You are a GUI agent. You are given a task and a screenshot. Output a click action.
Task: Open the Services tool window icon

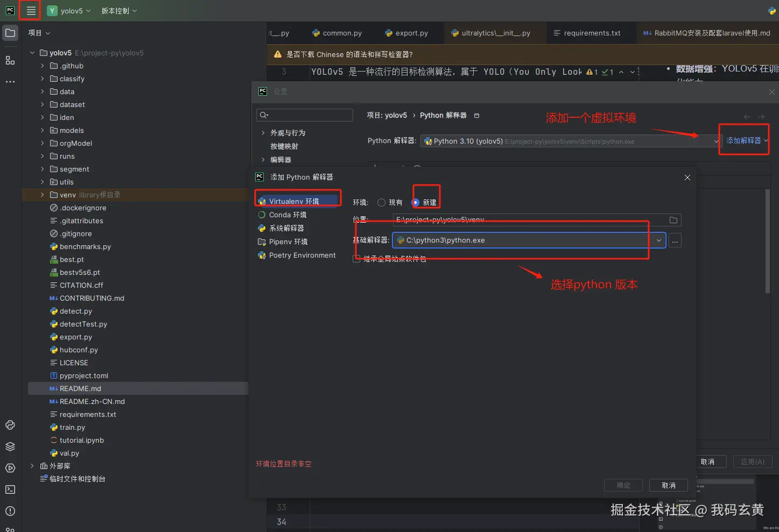click(x=10, y=468)
